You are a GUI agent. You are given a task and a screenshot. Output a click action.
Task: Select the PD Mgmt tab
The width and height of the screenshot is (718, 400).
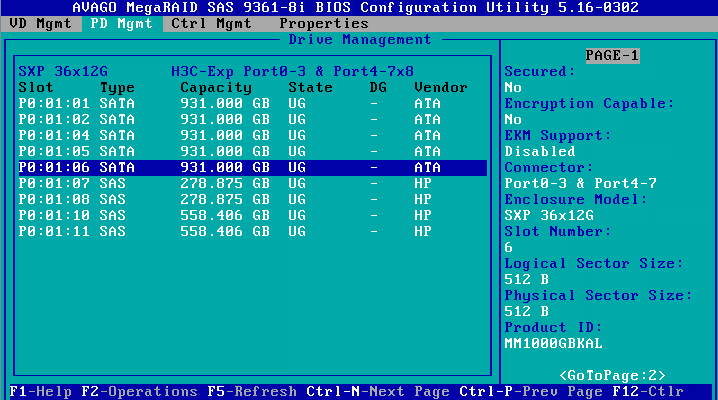(121, 23)
